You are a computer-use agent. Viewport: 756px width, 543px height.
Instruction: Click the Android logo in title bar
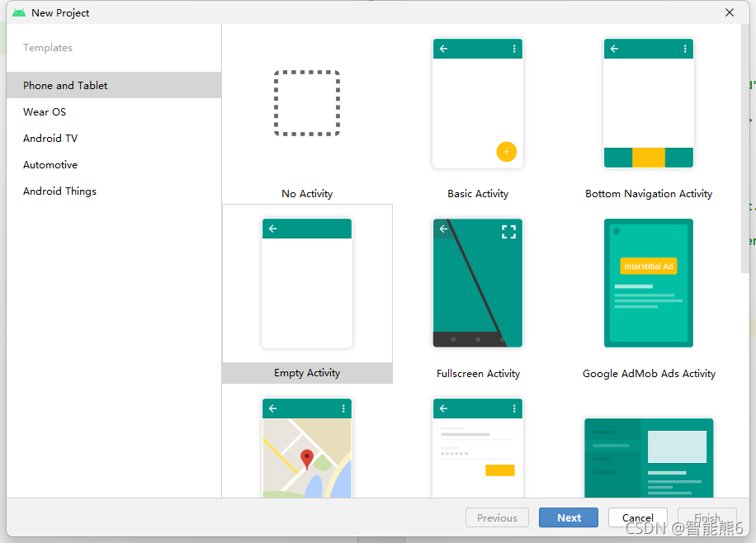pyautogui.click(x=19, y=12)
